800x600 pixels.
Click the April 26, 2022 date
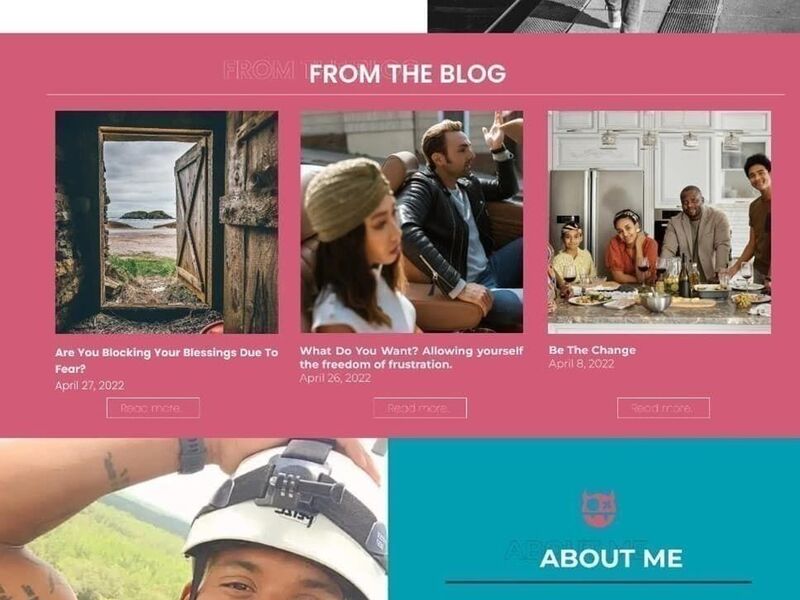pos(335,378)
